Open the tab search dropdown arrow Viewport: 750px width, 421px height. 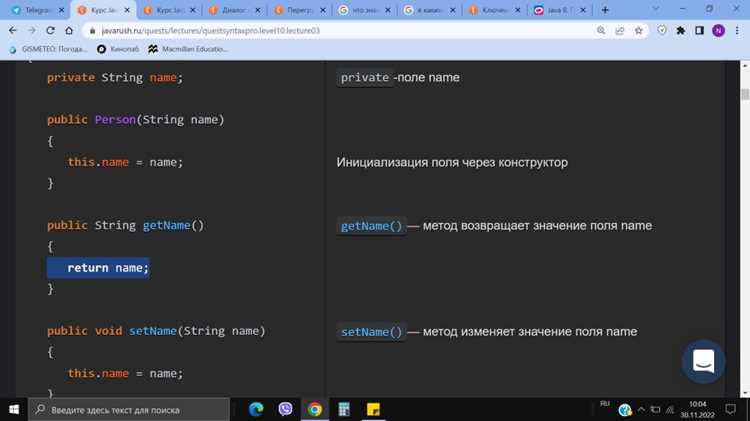(x=656, y=9)
